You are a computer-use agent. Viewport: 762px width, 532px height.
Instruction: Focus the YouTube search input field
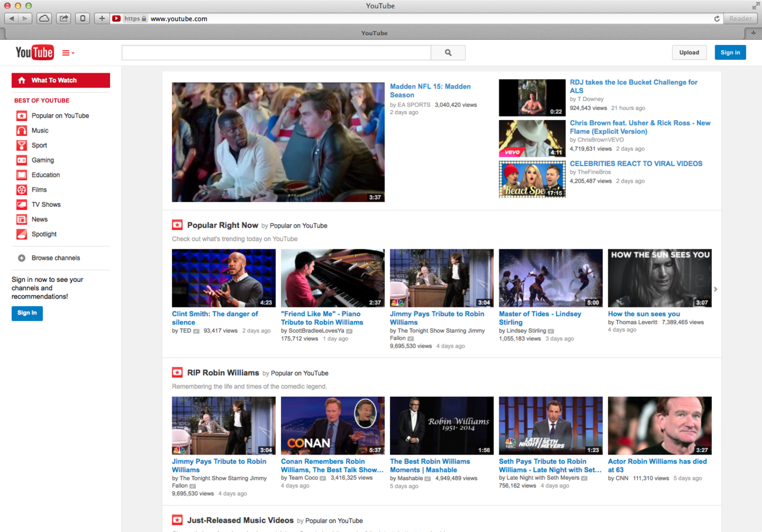tap(276, 53)
